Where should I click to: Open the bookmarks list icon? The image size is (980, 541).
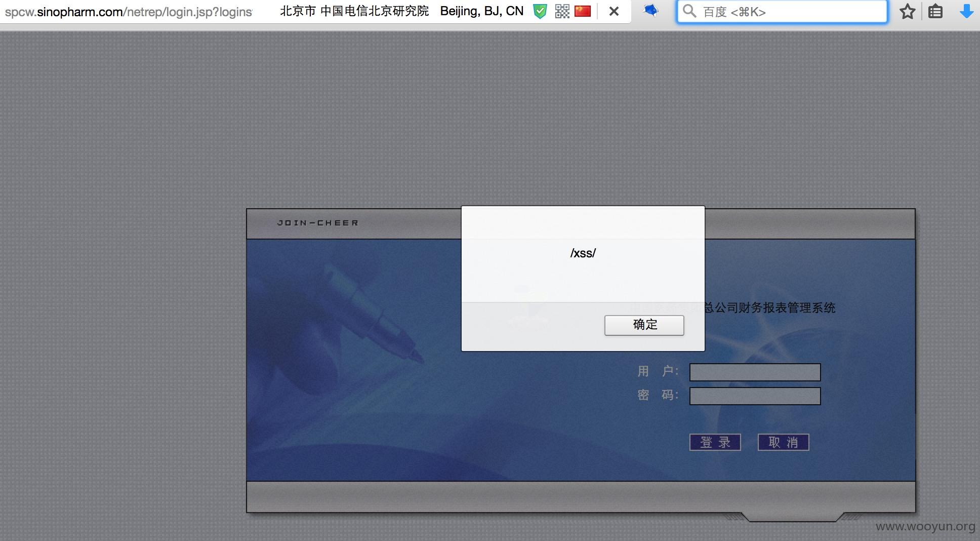tap(935, 11)
